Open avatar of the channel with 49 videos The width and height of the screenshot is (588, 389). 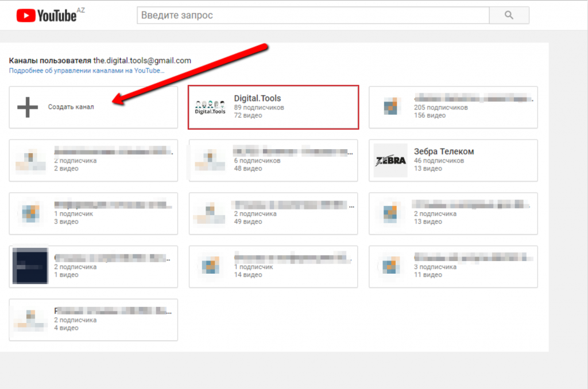(x=210, y=213)
